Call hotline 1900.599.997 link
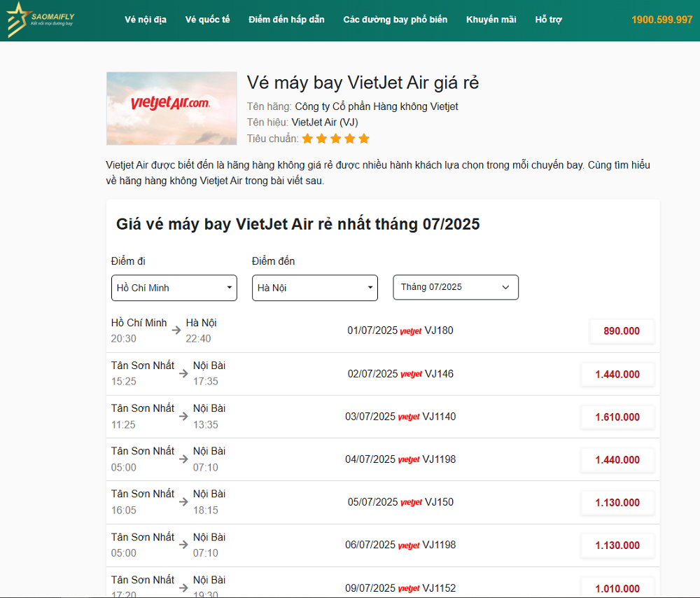The height and width of the screenshot is (598, 700). (661, 20)
